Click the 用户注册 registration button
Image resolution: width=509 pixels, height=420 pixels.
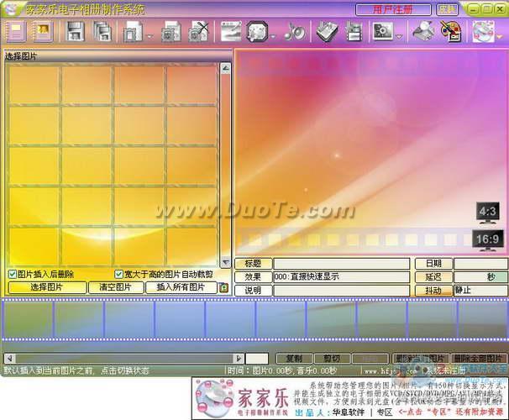pos(393,10)
